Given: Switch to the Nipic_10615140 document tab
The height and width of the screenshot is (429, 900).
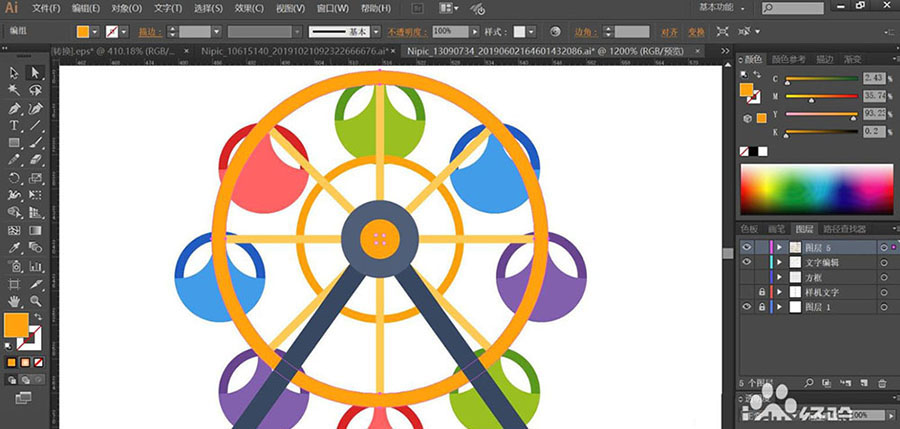Looking at the screenshot, I should tap(295, 51).
